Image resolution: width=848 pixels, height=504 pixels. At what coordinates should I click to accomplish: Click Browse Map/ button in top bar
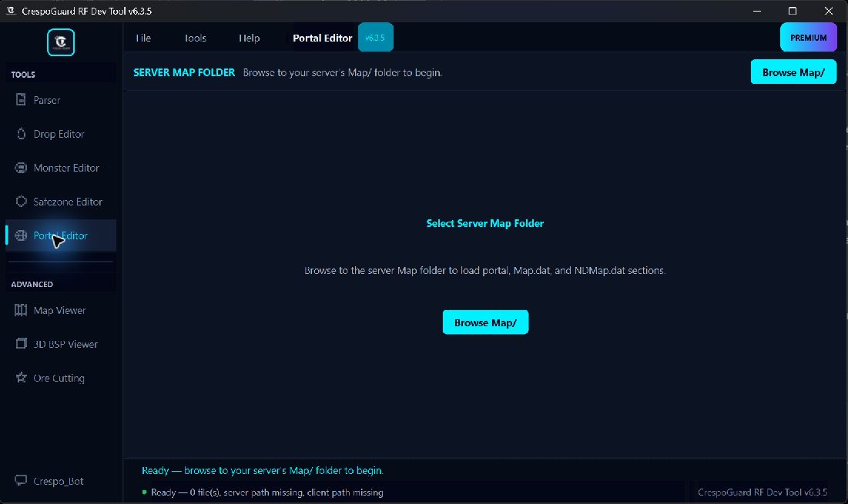tap(793, 72)
